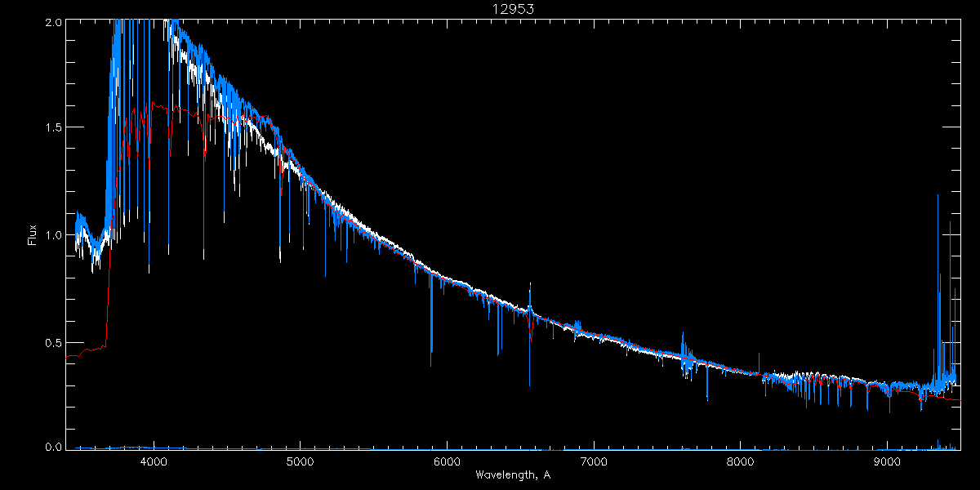This screenshot has width=980, height=490.
Task: Click the 1.5 flux tick label
Action: tap(52, 127)
